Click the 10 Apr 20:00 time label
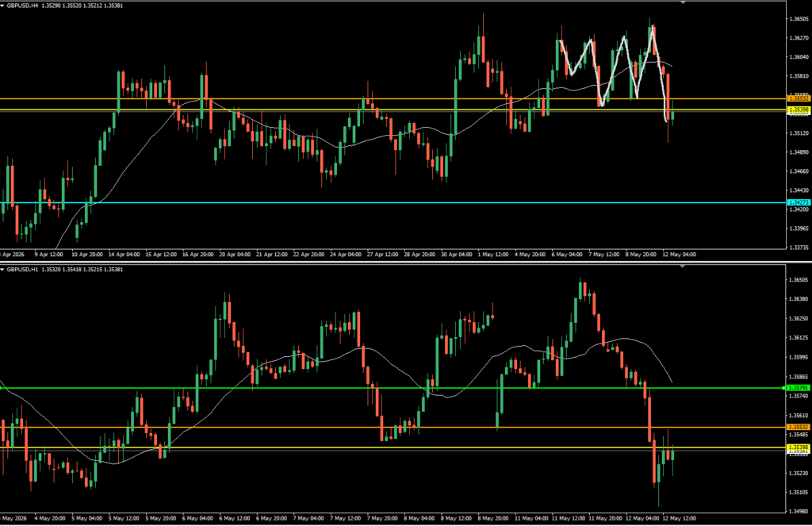 (87, 255)
